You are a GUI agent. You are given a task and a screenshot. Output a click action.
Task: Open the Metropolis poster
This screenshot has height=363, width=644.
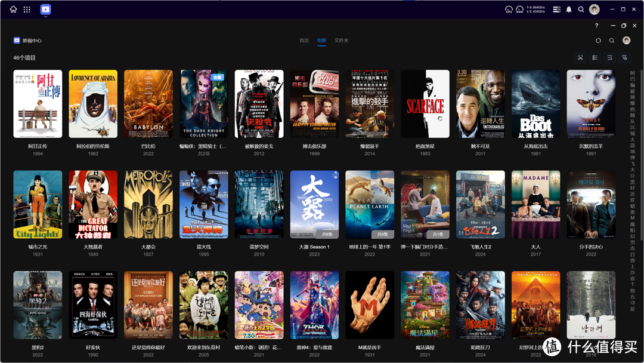point(148,204)
